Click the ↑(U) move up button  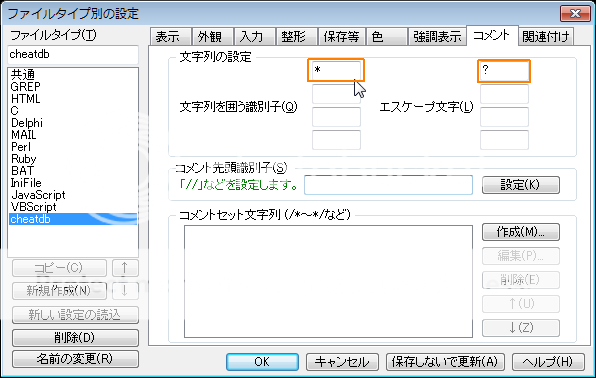[x=521, y=304]
